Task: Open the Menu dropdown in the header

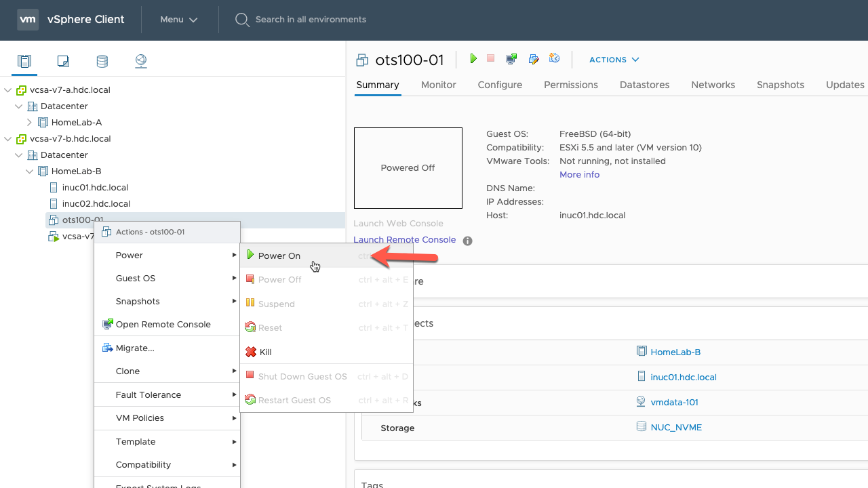Action: click(179, 20)
